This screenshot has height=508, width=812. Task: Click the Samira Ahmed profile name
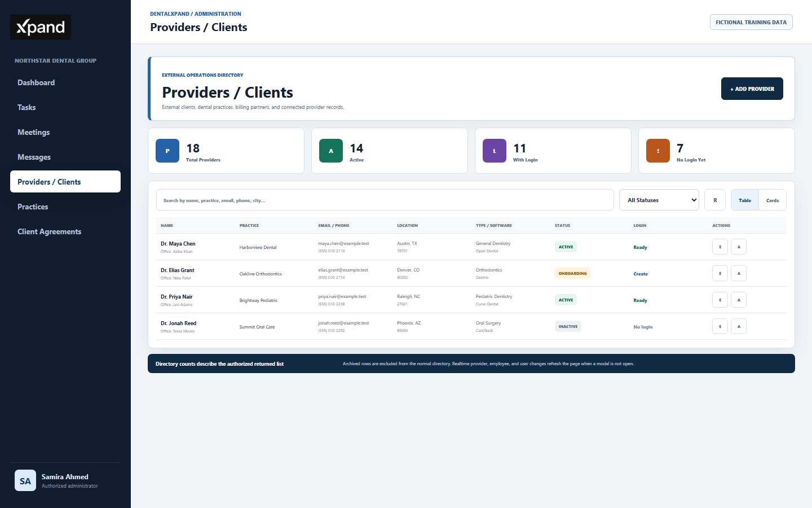(65, 477)
